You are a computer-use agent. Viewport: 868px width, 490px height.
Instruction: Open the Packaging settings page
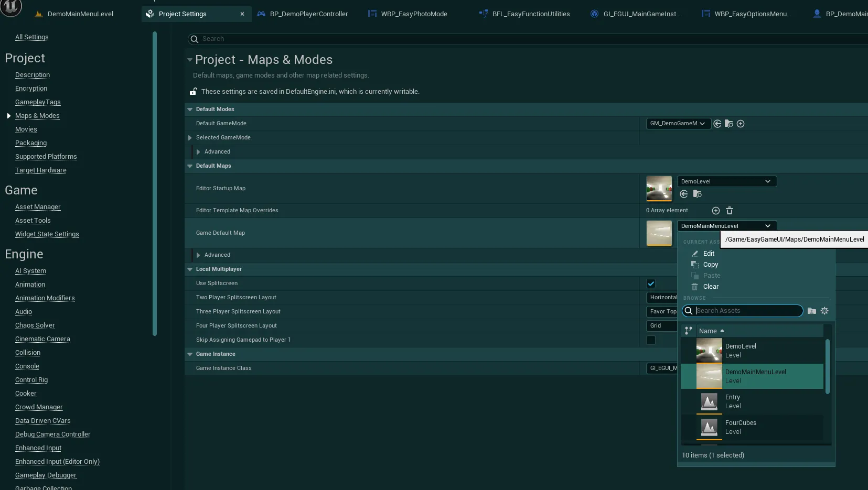tap(31, 143)
